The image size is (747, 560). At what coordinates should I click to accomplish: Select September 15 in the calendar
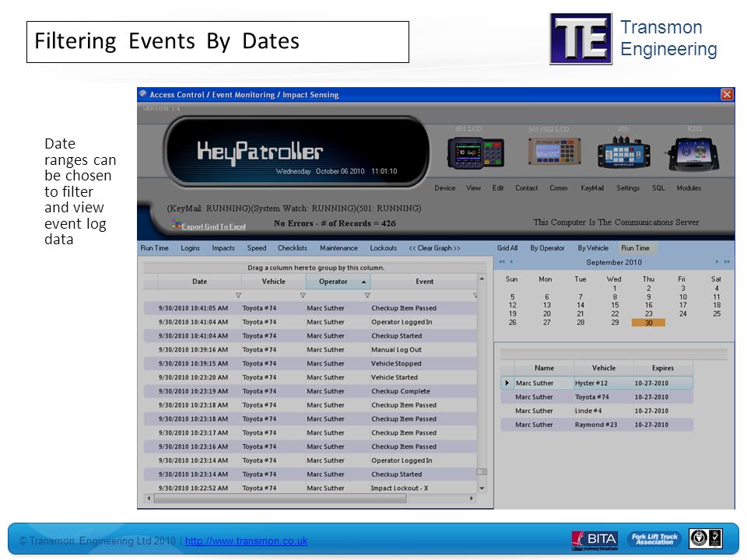point(615,305)
